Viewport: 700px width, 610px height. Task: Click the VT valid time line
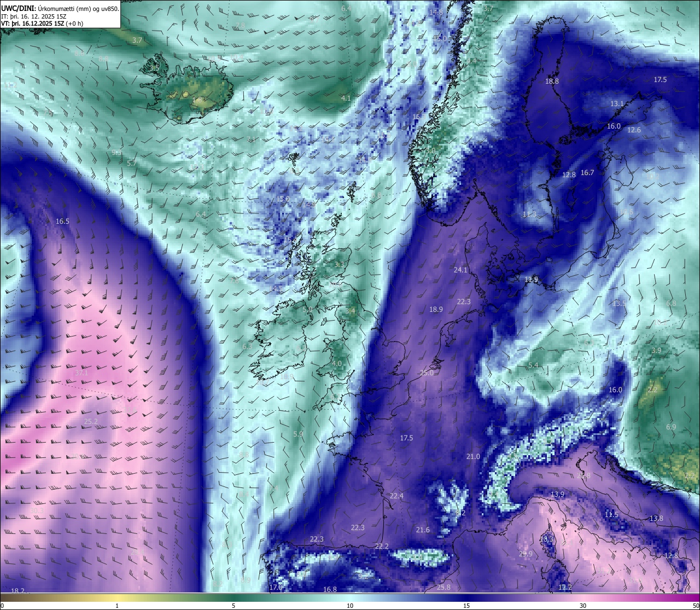(x=42, y=24)
